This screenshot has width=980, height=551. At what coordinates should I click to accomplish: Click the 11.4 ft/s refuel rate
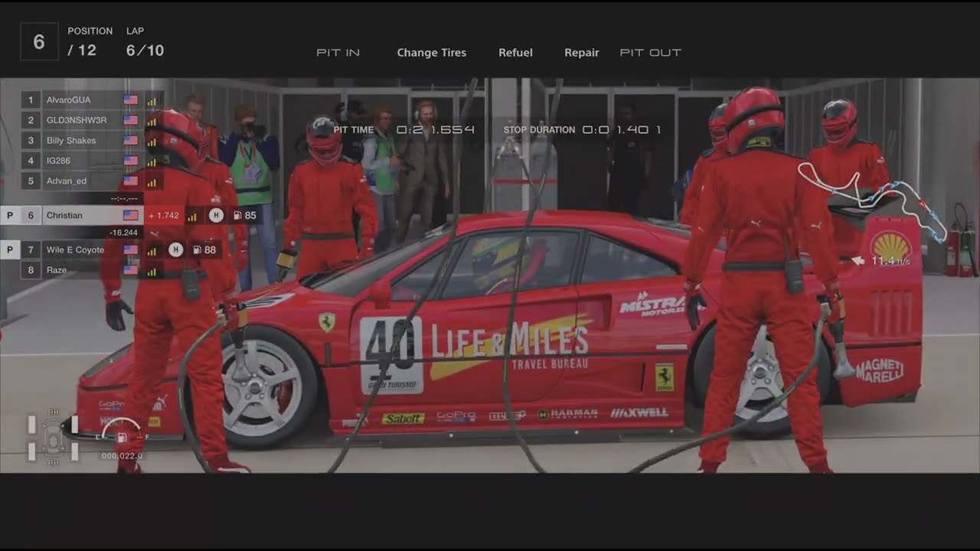(x=890, y=261)
